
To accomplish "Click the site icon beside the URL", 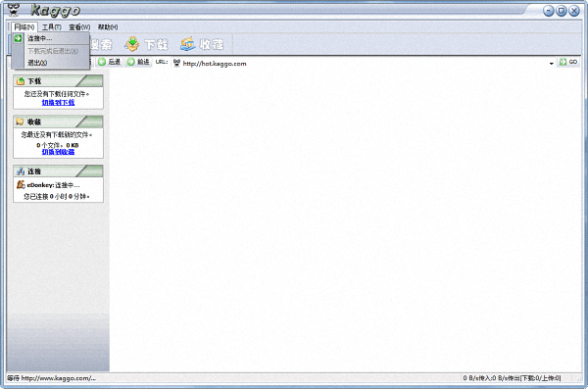I will click(x=177, y=63).
